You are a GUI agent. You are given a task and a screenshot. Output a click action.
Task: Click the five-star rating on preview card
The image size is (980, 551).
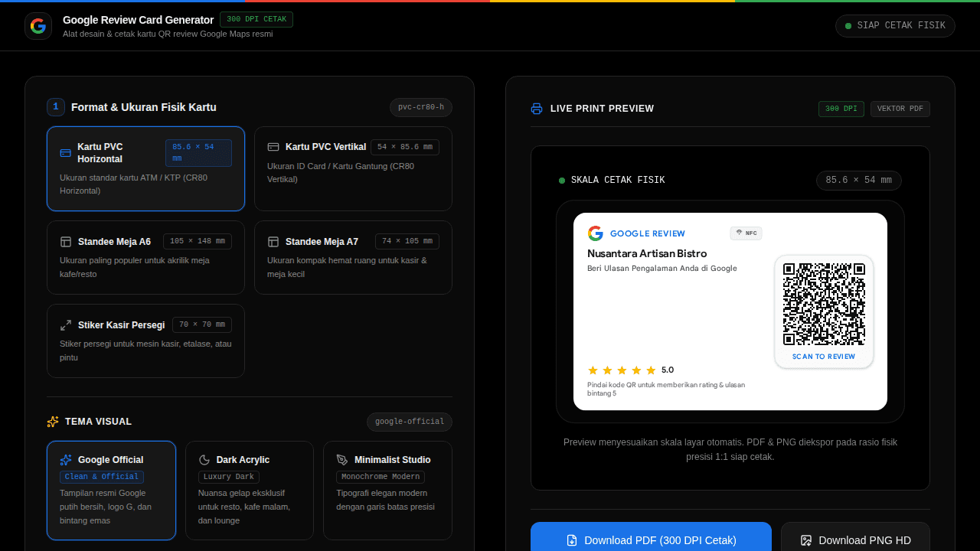622,370
